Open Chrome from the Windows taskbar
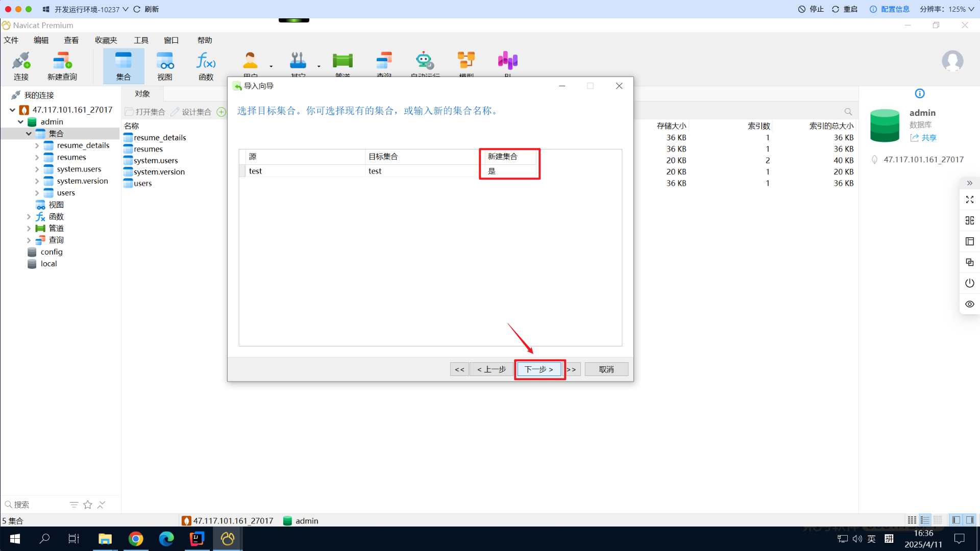This screenshot has height=551, width=980. [x=136, y=539]
